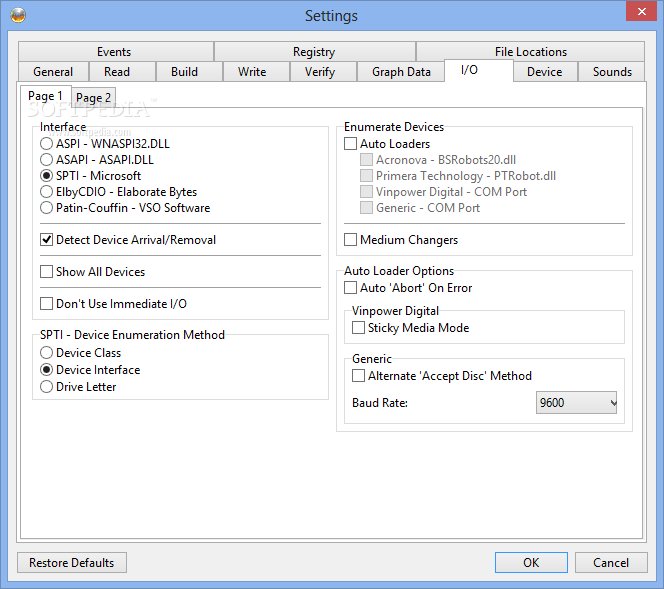
Task: Open the General tab
Action: [53, 72]
